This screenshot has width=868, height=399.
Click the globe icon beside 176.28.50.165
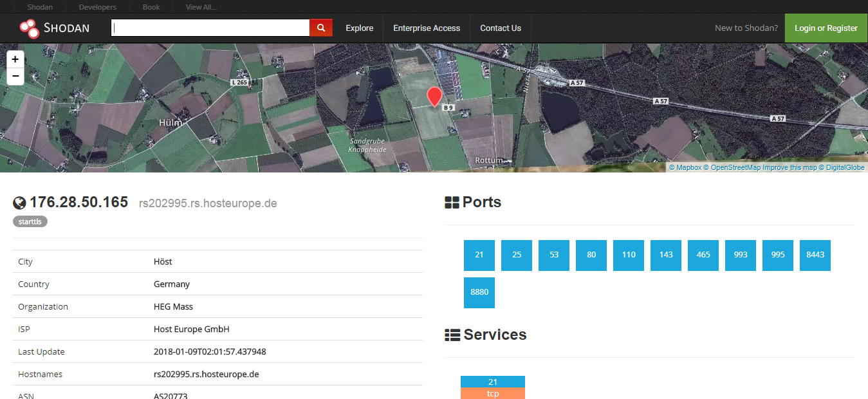(19, 203)
